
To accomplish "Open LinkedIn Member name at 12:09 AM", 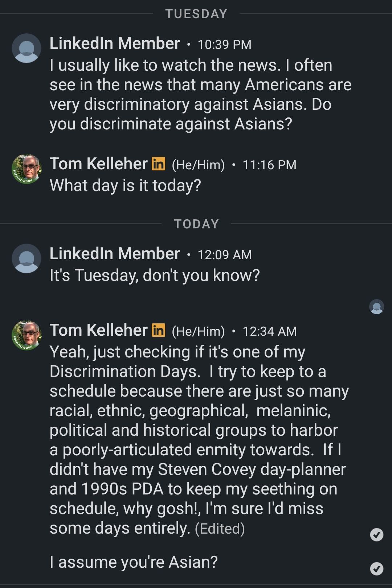I will pos(115,254).
